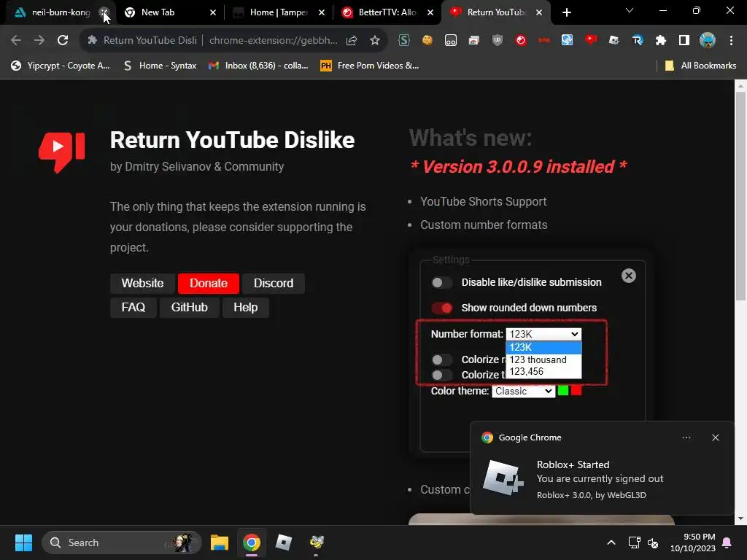Screen dimensions: 747x560
Task: Toggle the first Colorize switch
Action: click(441, 359)
